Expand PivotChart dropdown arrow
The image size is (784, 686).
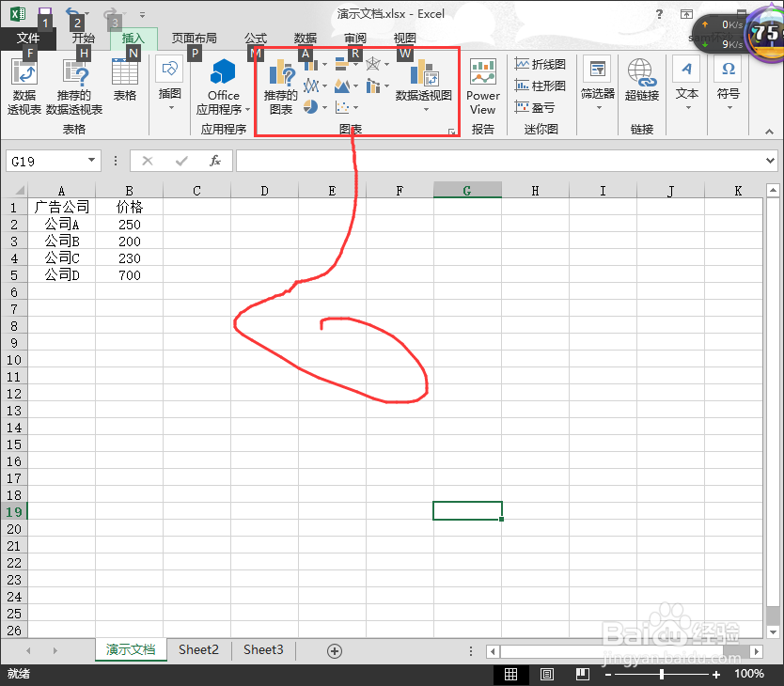pyautogui.click(x=426, y=109)
